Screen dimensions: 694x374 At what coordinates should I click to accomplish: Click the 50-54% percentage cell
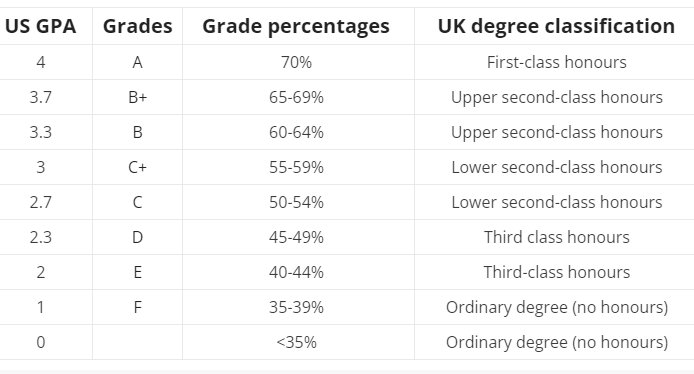click(296, 202)
